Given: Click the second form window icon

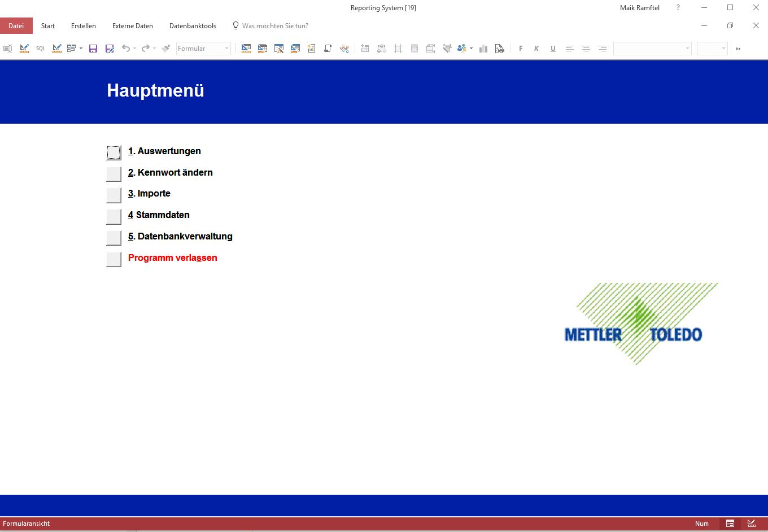Looking at the screenshot, I should (263, 49).
